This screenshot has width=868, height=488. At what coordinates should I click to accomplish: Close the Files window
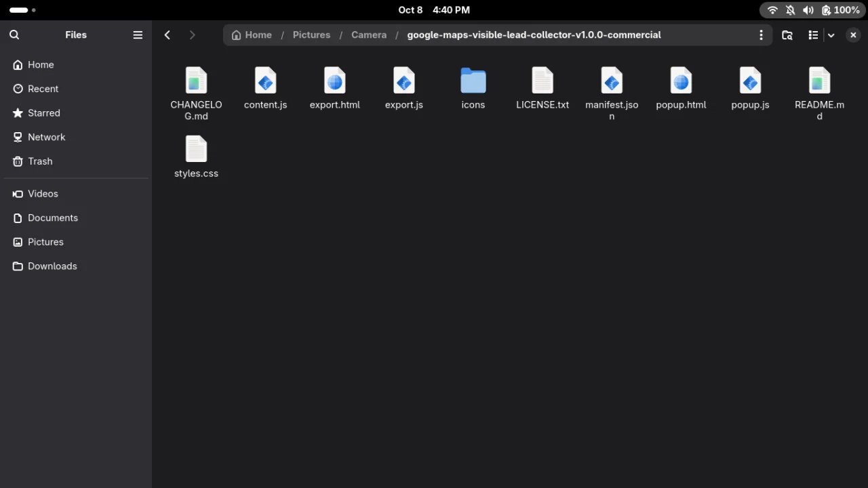[853, 35]
